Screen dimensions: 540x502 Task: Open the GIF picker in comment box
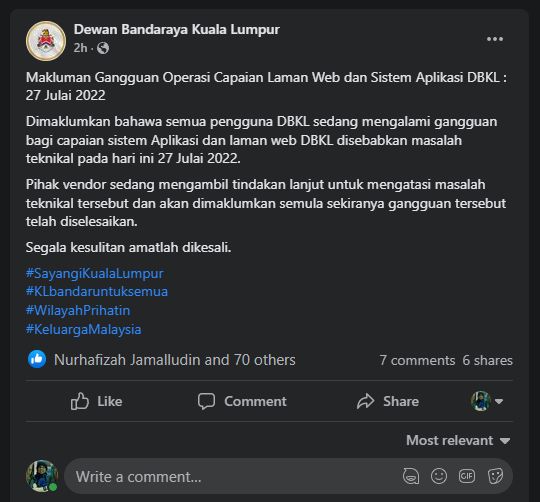click(467, 476)
